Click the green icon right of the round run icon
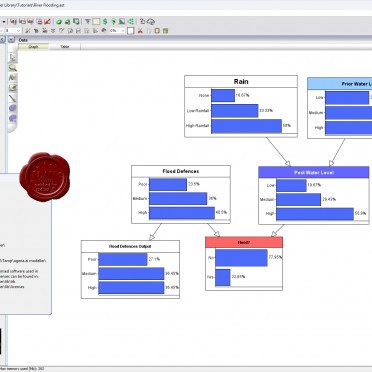The width and height of the screenshot is (372, 372). click(x=68, y=22)
